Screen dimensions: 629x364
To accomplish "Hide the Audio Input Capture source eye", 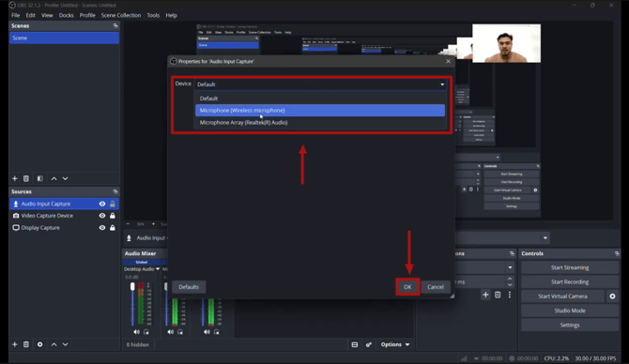I will (x=102, y=204).
